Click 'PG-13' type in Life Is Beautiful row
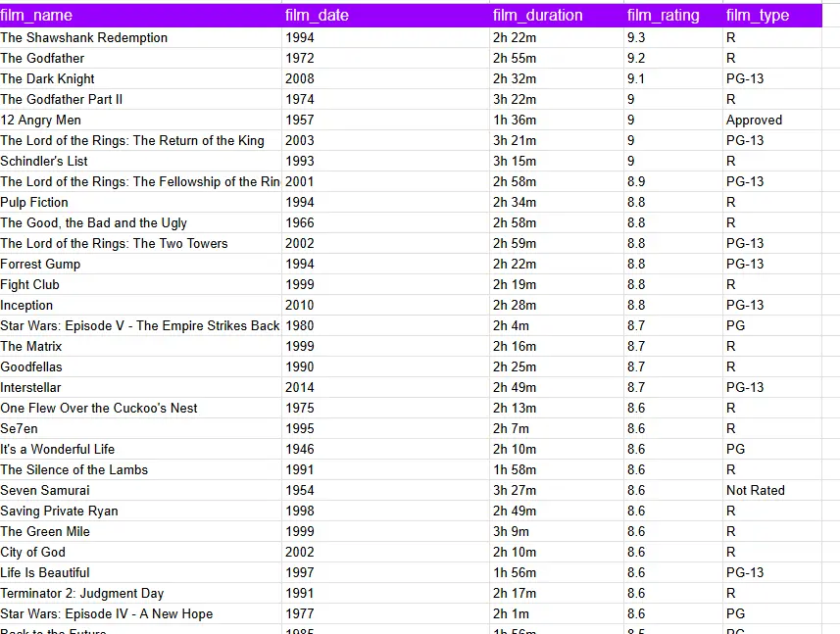Viewport: 840px width, 634px height. pos(772,572)
